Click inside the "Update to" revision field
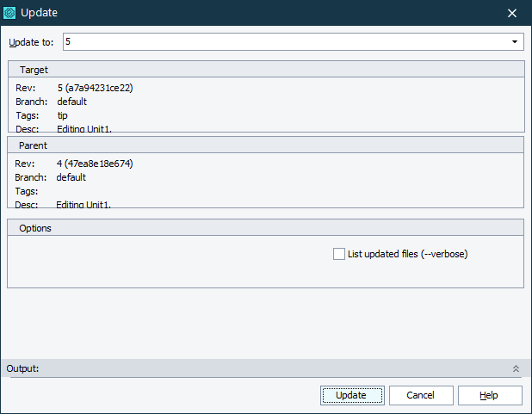 tap(284, 41)
